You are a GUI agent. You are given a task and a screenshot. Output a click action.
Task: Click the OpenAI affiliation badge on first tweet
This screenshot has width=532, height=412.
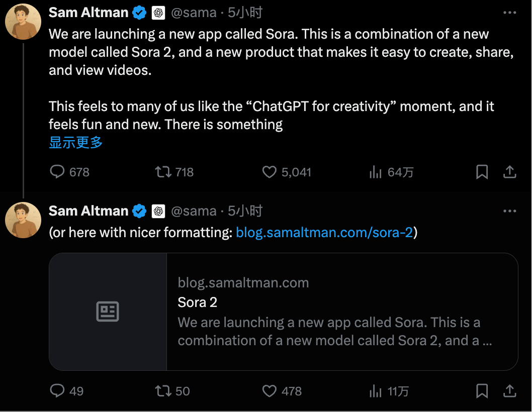158,13
